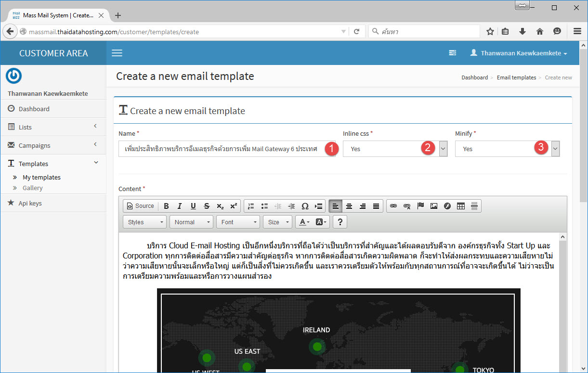The image size is (588, 373).
Task: Click the template Name field
Action: pos(227,149)
